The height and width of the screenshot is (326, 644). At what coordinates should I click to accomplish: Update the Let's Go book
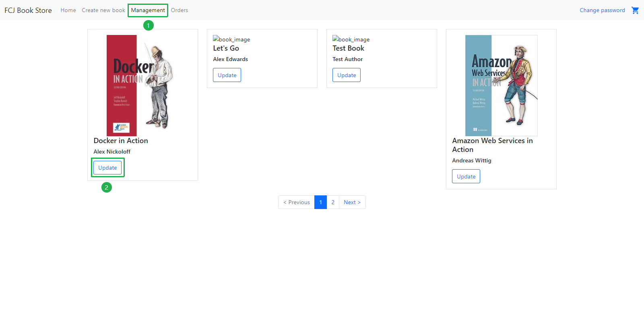pos(227,75)
